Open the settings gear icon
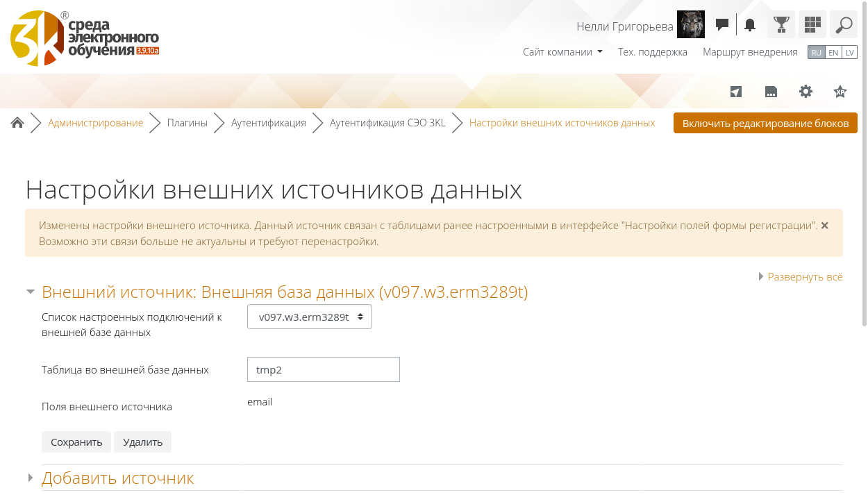Viewport: 868px width, 495px height. click(x=806, y=92)
